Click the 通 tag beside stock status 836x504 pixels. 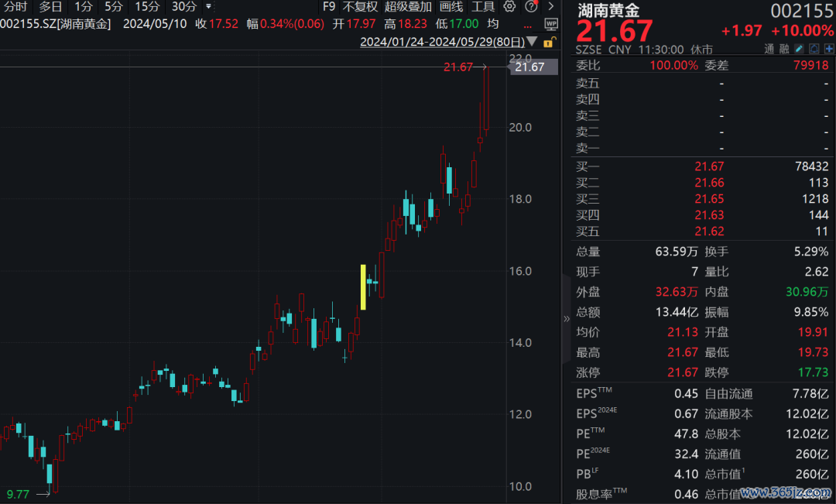769,49
